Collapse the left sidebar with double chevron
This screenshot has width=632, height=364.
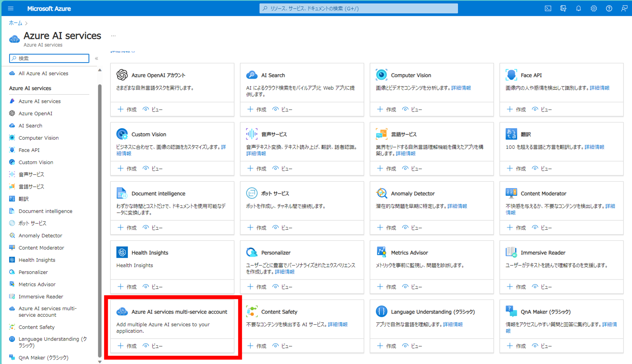[96, 58]
